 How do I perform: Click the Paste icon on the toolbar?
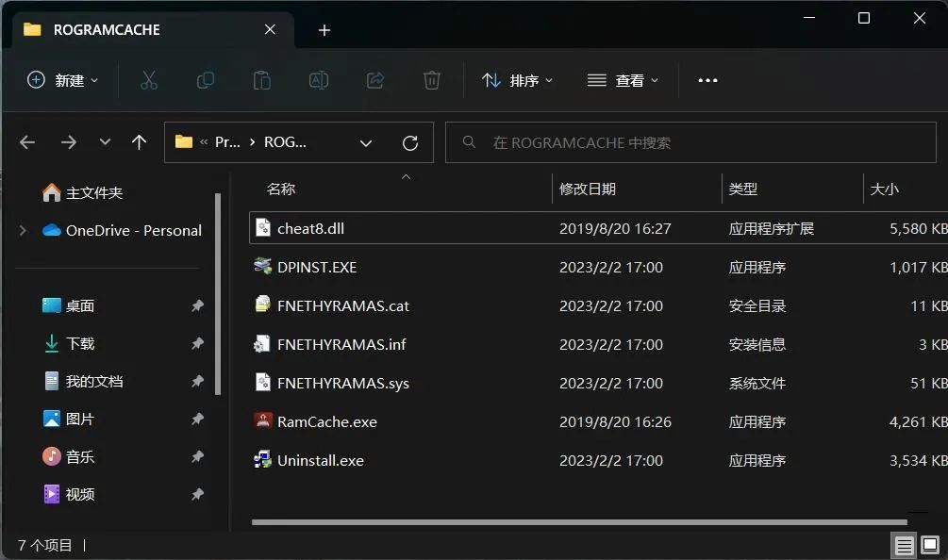(x=261, y=80)
